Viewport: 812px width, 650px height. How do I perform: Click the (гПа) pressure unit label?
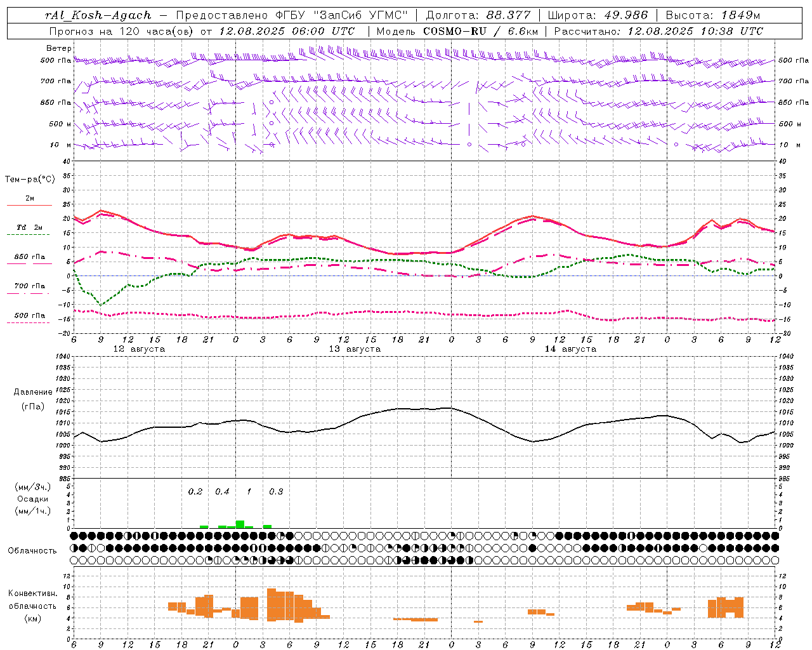pyautogui.click(x=33, y=406)
